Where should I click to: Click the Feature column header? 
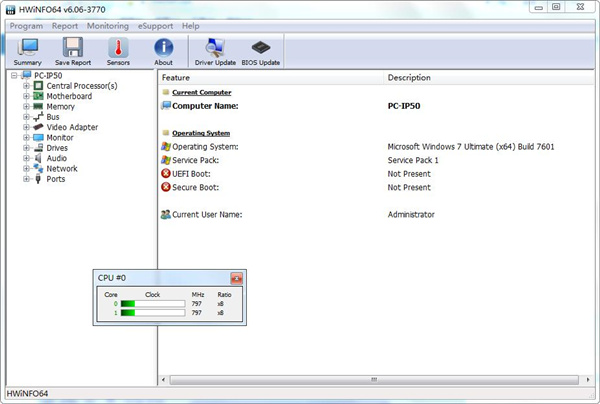(x=176, y=77)
